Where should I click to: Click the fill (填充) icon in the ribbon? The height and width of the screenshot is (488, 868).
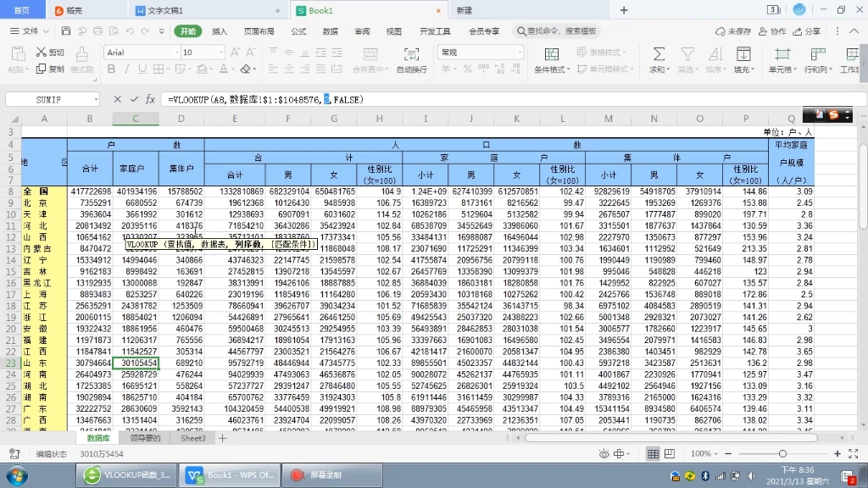pyautogui.click(x=743, y=55)
